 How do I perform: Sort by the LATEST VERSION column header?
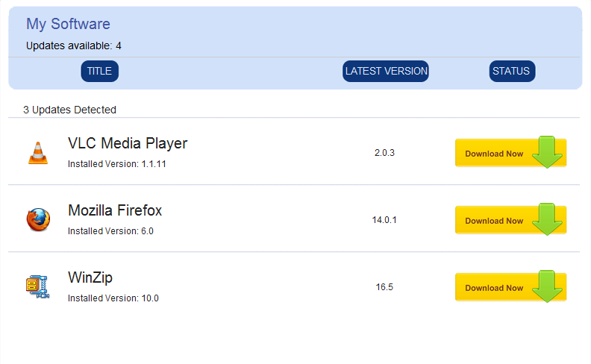[386, 72]
